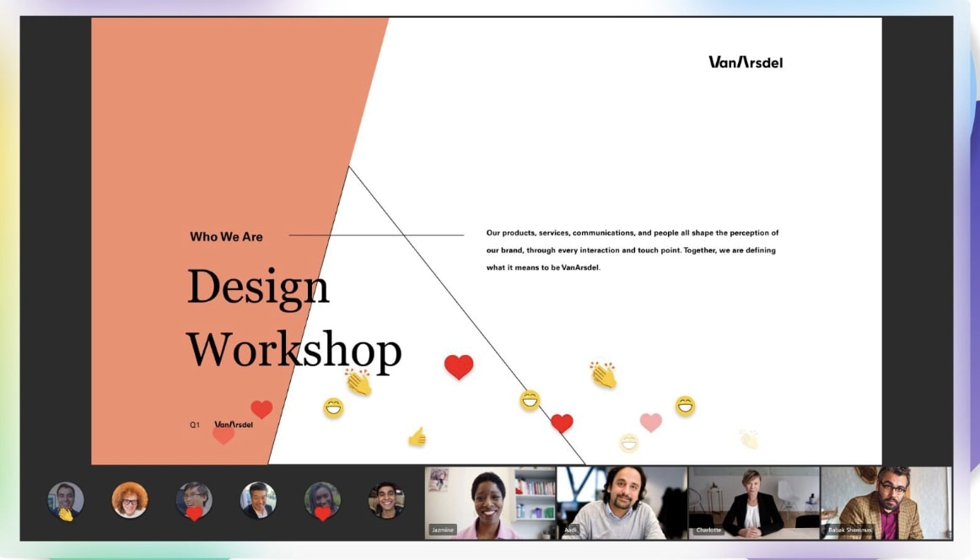This screenshot has width=980, height=560.
Task: Select Aadi's video tile
Action: click(x=622, y=503)
